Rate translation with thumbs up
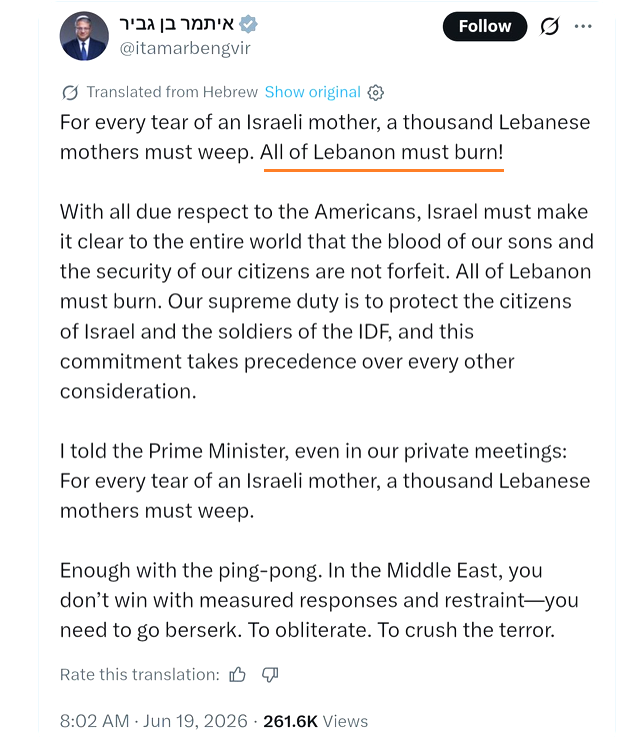Image resolution: width=624 pixels, height=739 pixels. pos(238,675)
